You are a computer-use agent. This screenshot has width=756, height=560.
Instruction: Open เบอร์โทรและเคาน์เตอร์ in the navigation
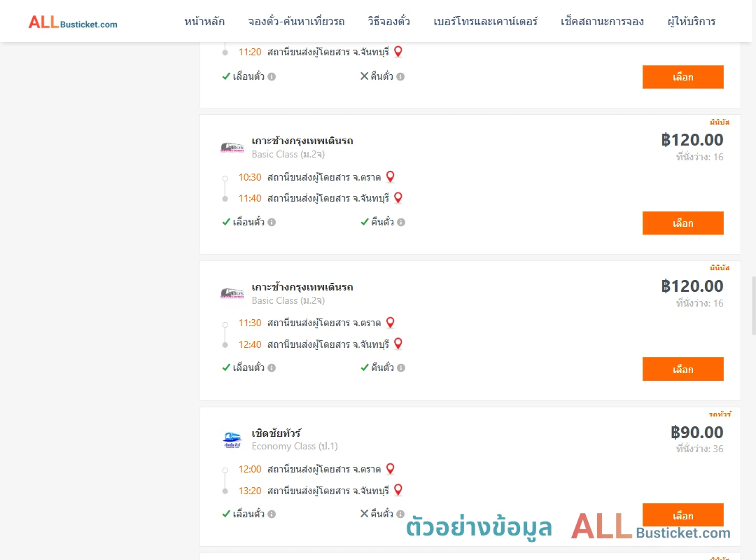[x=485, y=22]
